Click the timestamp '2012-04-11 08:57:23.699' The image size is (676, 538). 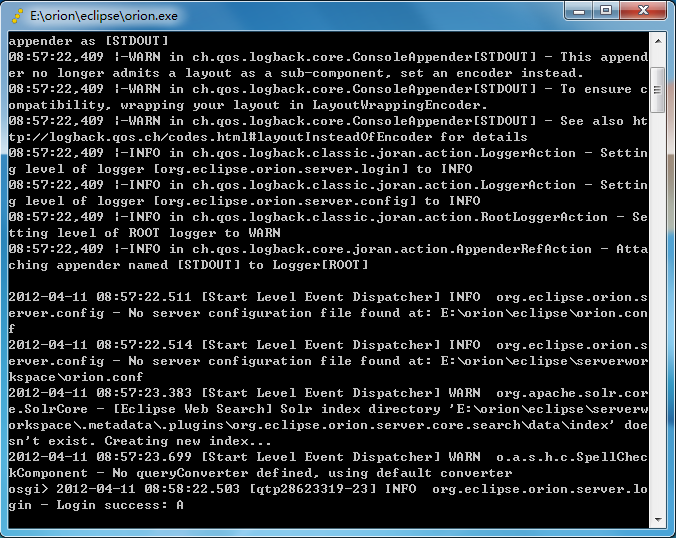pyautogui.click(x=100, y=457)
